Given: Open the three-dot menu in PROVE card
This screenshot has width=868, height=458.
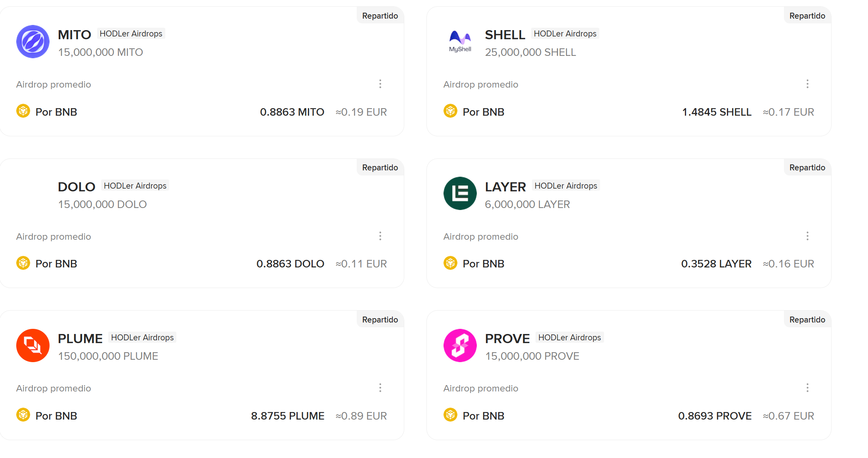Looking at the screenshot, I should click(807, 388).
